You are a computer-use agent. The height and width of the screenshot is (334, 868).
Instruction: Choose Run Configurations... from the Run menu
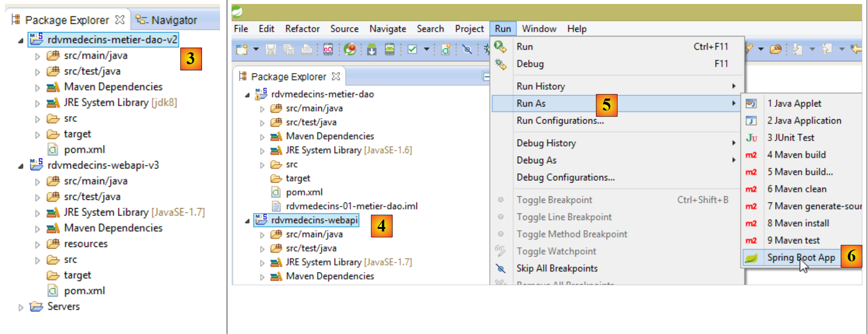click(x=560, y=121)
